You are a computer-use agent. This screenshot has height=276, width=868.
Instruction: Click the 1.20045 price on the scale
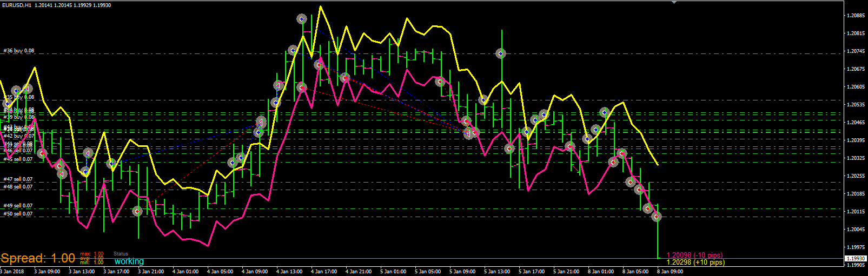click(856, 230)
